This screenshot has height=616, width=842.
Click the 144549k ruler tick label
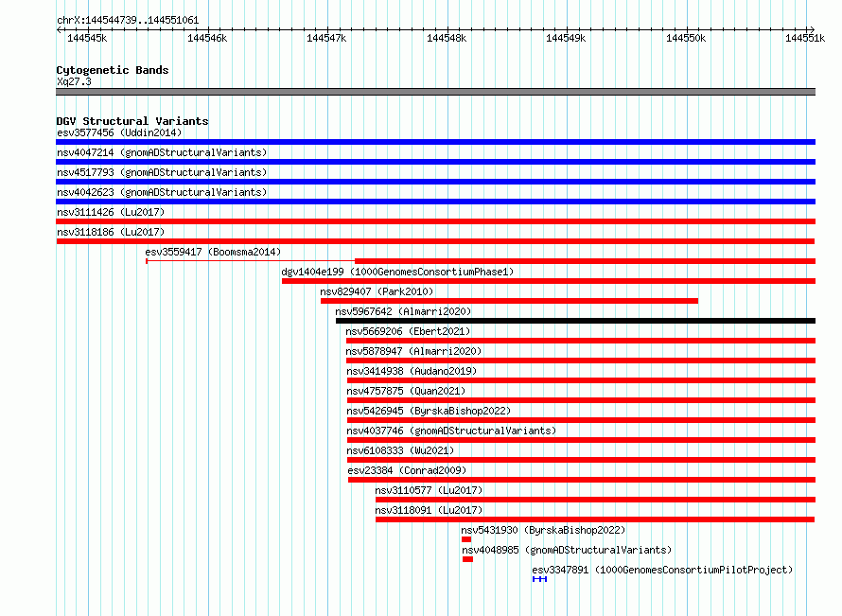point(566,38)
